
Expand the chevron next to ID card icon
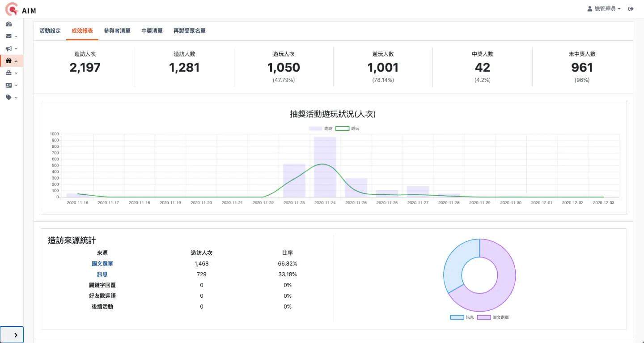click(x=16, y=85)
